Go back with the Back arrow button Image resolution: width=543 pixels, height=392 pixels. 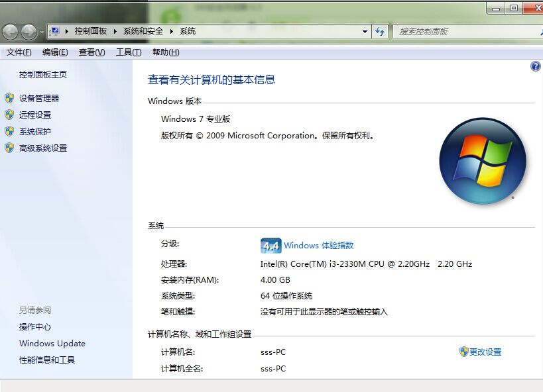click(x=11, y=32)
